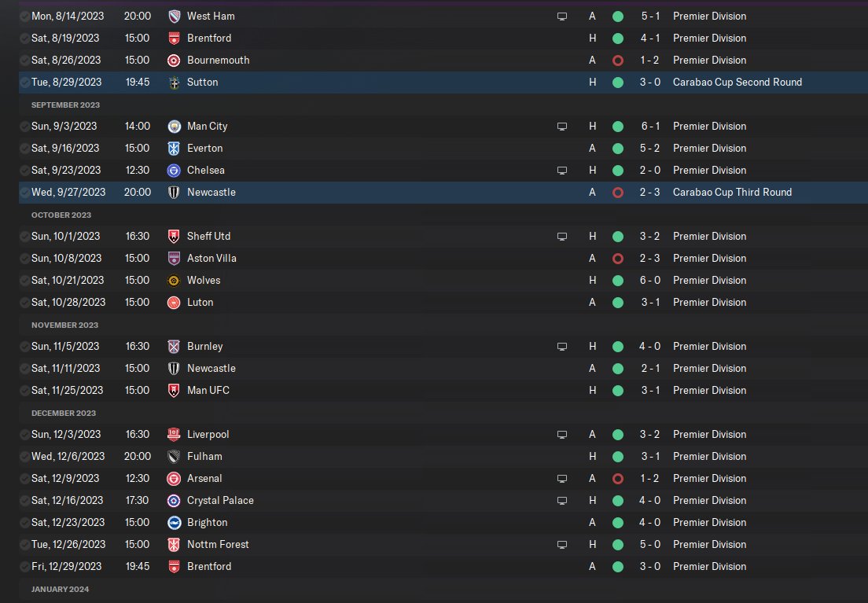Expand the January 2024 month header
The width and height of the screenshot is (868, 603).
point(61,589)
